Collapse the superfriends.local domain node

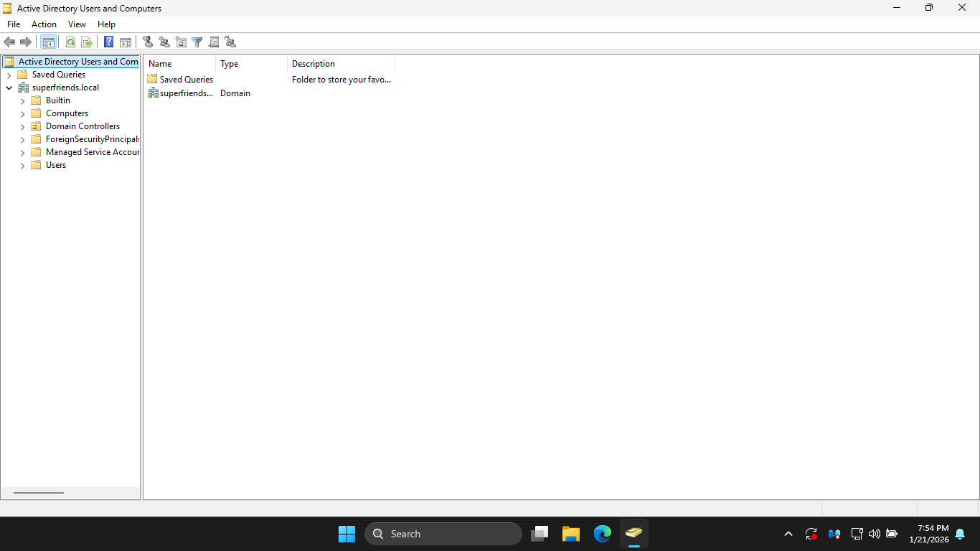(x=9, y=88)
